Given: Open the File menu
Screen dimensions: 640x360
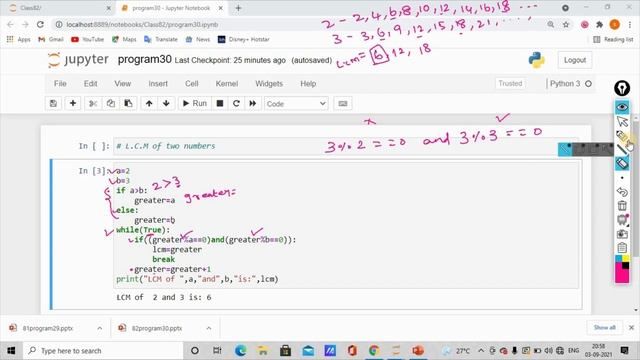Looking at the screenshot, I should coord(60,84).
